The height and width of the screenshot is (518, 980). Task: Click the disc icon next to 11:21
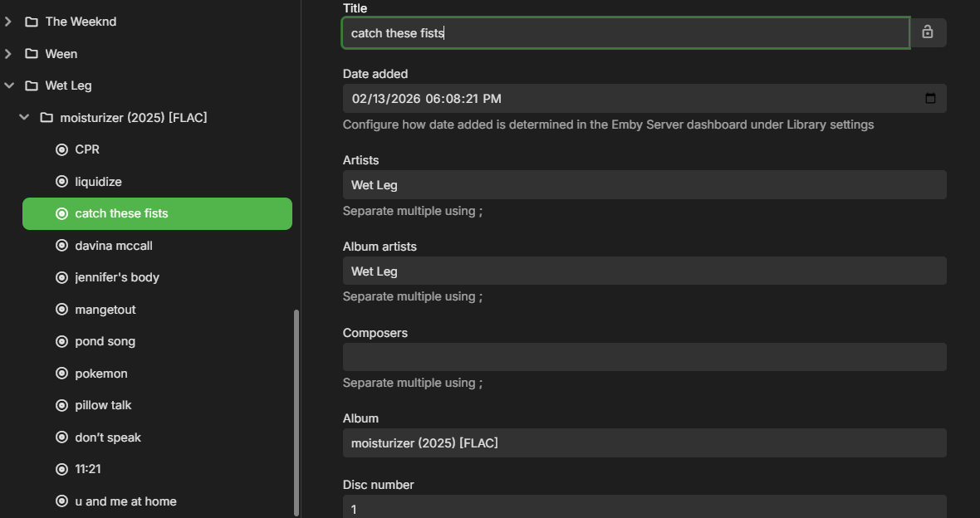point(61,469)
